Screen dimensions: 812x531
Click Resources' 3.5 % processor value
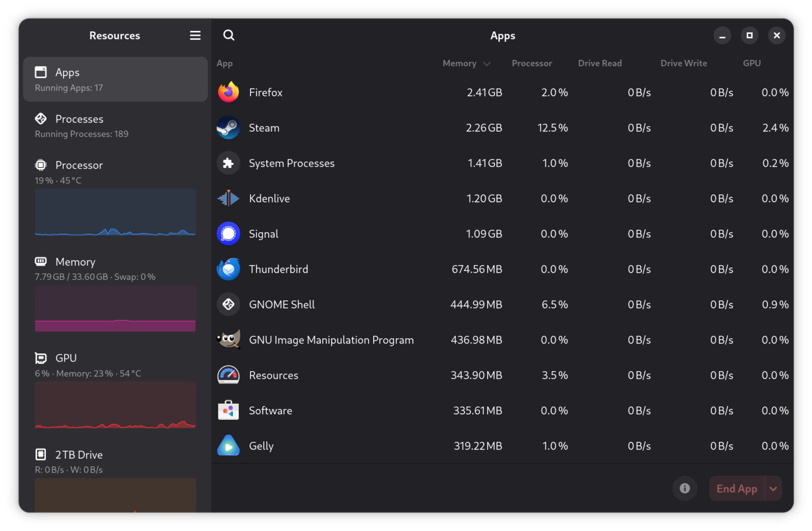point(555,375)
